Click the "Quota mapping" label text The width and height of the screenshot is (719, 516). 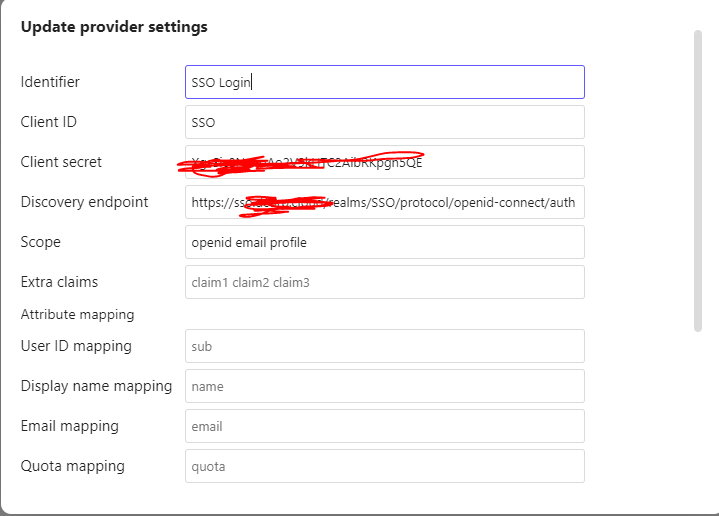(72, 466)
